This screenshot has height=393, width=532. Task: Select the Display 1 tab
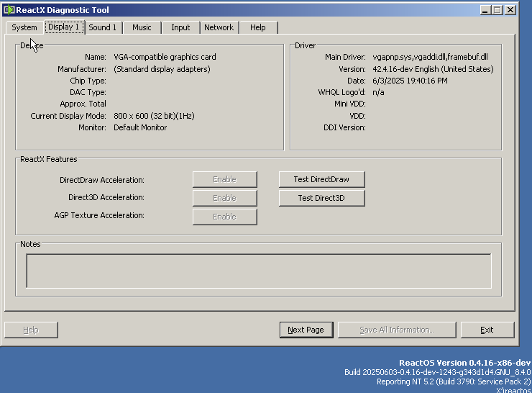point(64,27)
